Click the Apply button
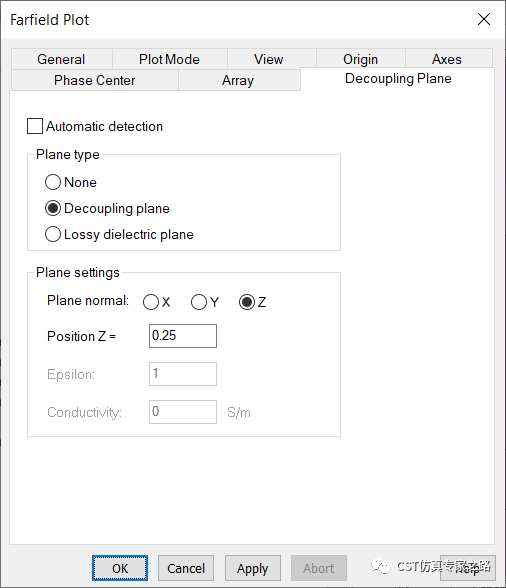 pos(252,568)
